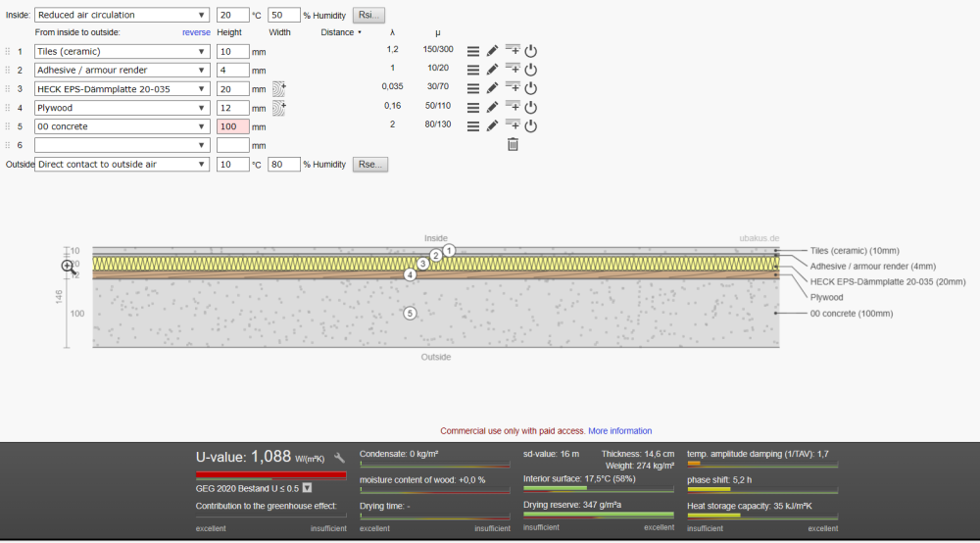Image resolution: width=980 pixels, height=543 pixels.
Task: Grab drag handle of layer 6
Action: coord(8,145)
